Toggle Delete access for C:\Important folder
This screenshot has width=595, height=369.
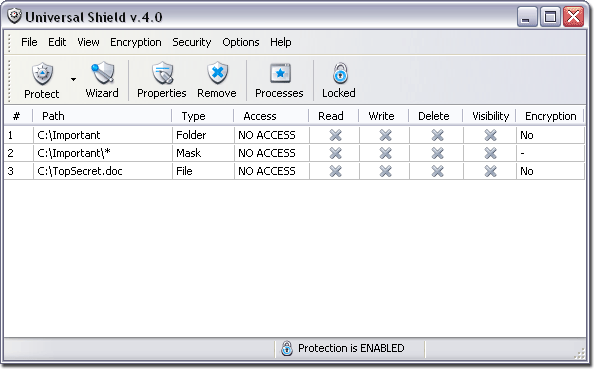point(437,135)
